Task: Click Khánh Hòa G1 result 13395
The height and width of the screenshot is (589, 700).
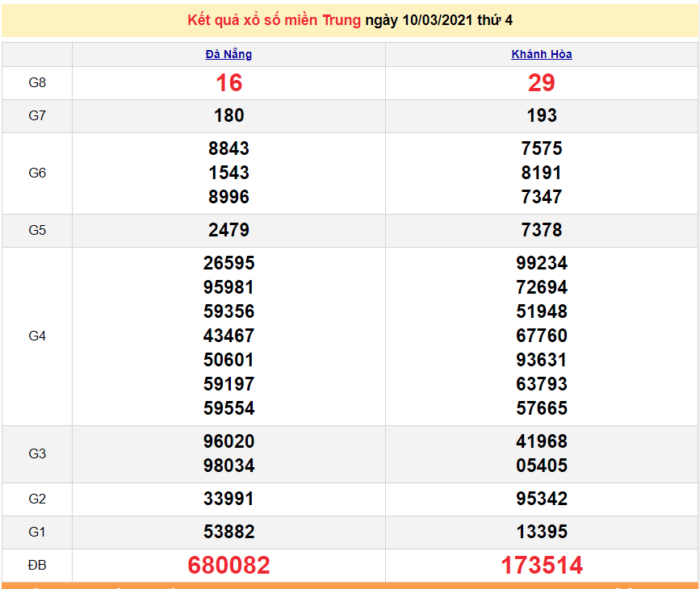Action: (x=542, y=533)
